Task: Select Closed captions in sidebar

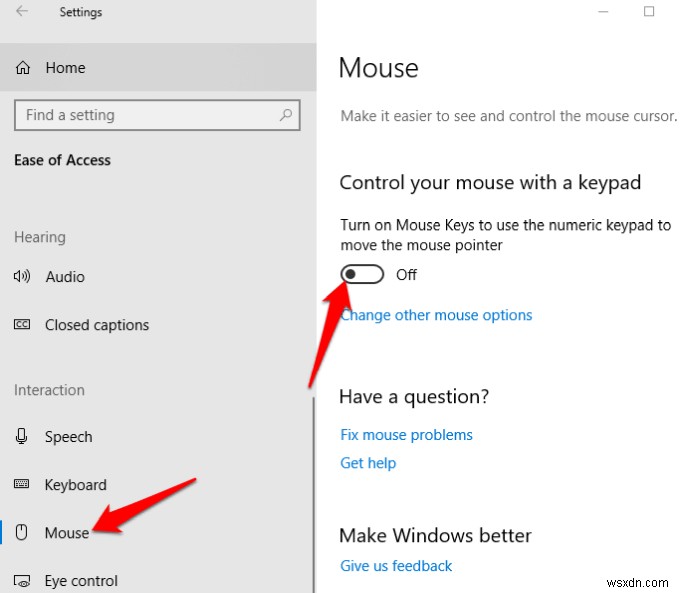Action: (x=158, y=325)
